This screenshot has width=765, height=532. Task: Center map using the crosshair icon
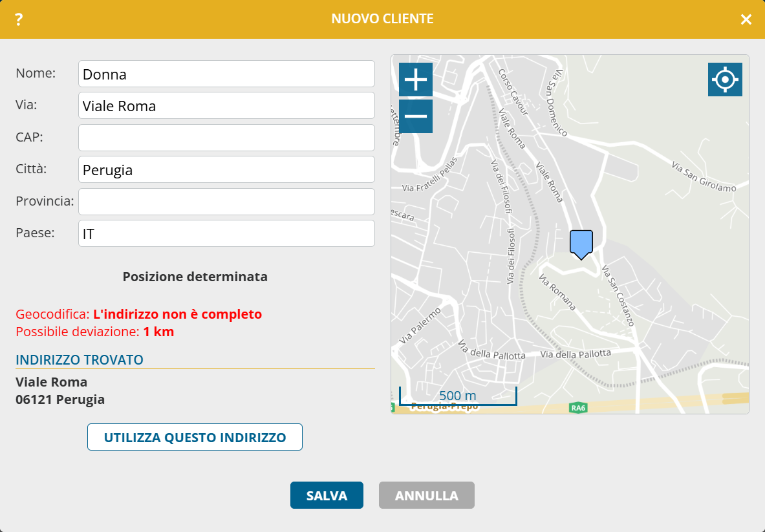click(725, 80)
